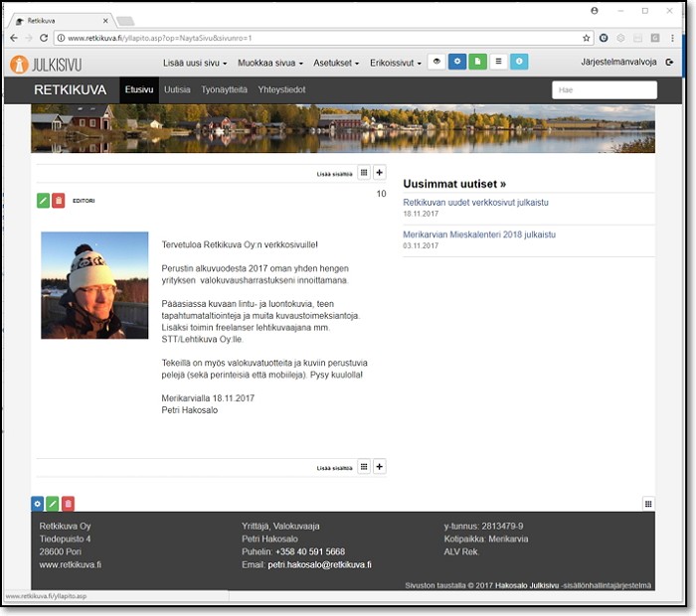The width and height of the screenshot is (696, 616).
Task: Close the Retkikuva browser tab
Action: (105, 21)
